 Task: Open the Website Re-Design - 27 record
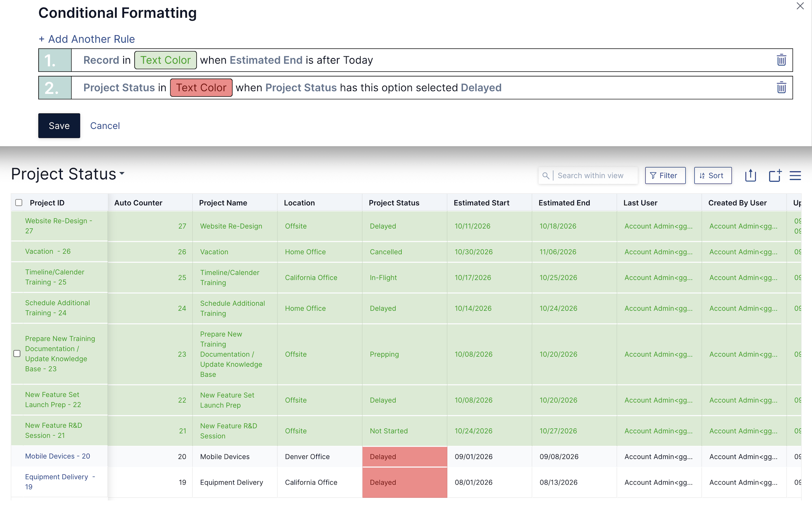(x=59, y=226)
